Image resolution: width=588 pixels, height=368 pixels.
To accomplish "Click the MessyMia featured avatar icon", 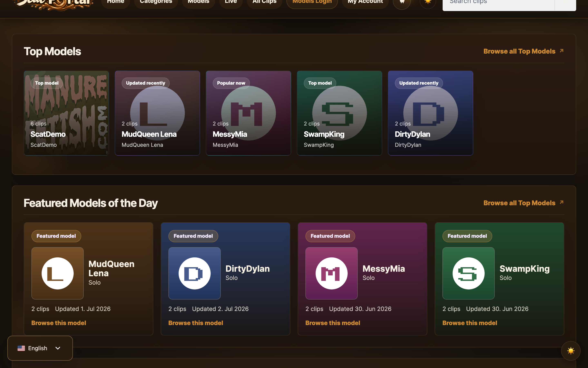I will tap(332, 273).
